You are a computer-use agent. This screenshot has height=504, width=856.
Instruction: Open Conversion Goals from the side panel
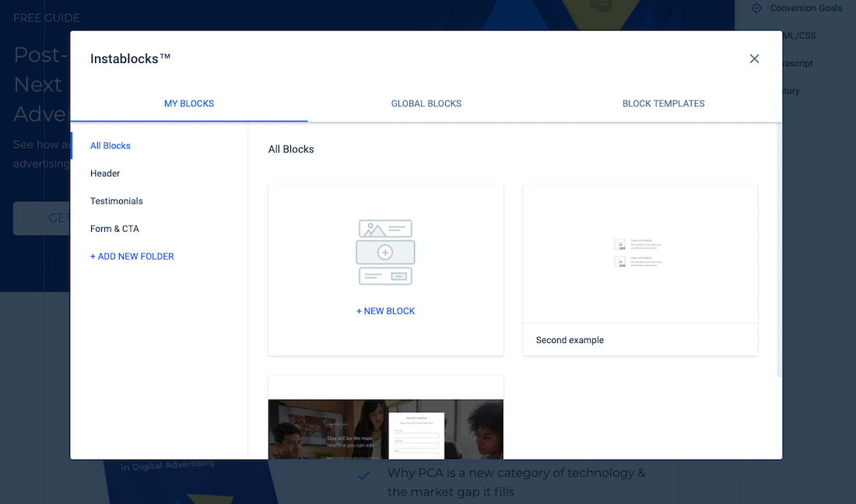point(805,8)
